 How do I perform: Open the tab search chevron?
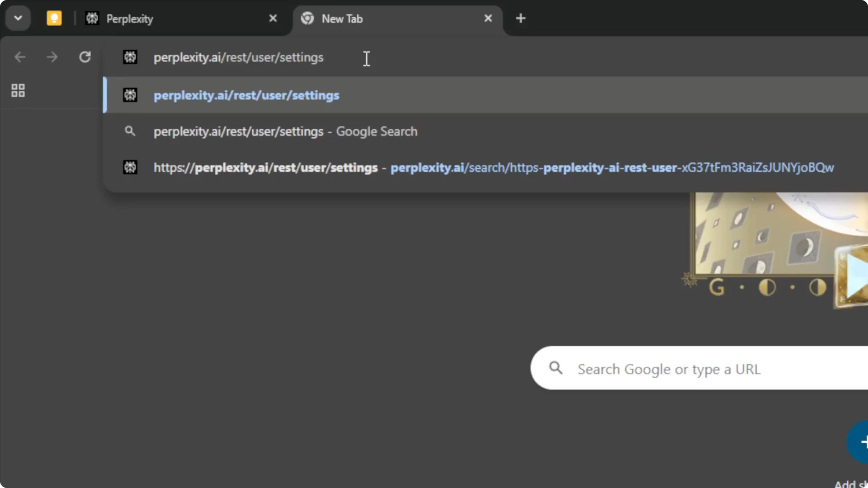coord(18,18)
